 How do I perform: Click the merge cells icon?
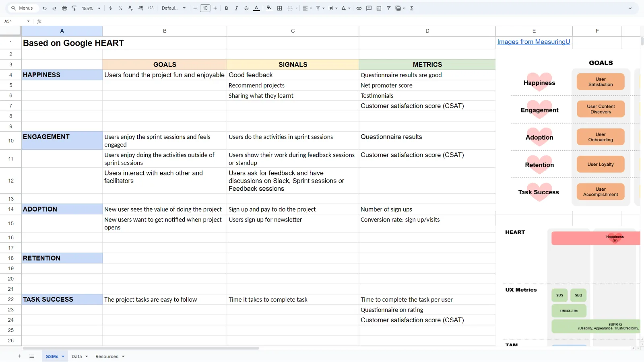click(290, 8)
